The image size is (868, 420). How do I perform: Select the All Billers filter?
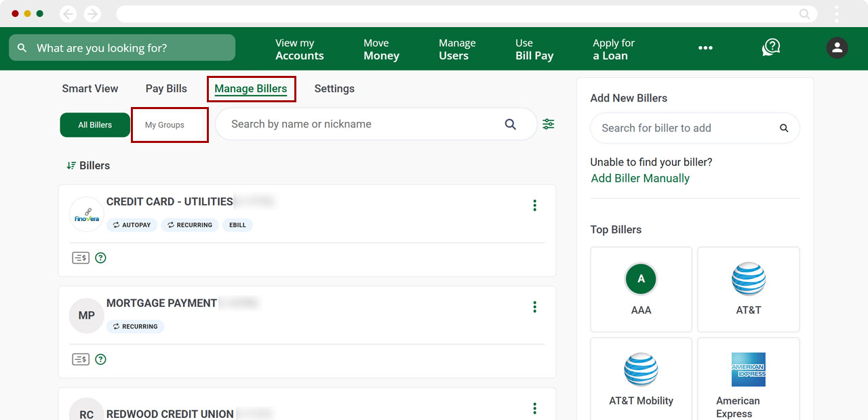pos(94,125)
